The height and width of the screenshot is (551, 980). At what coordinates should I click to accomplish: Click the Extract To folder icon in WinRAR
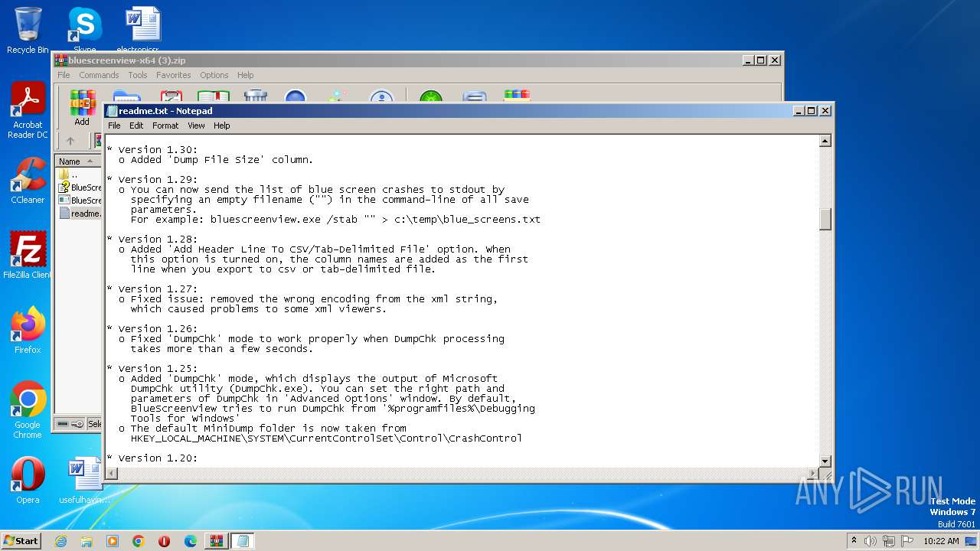point(126,96)
